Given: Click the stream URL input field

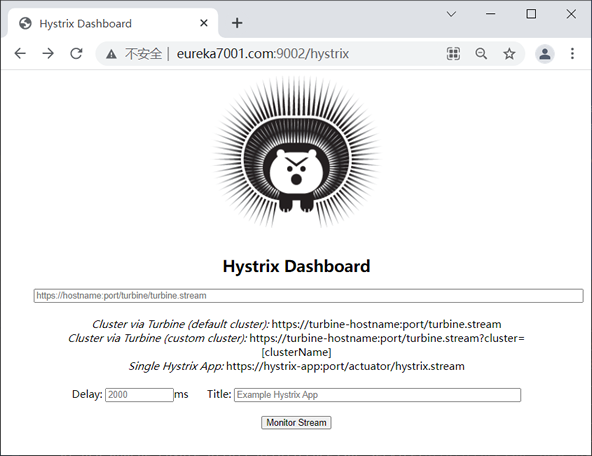Looking at the screenshot, I should point(308,296).
